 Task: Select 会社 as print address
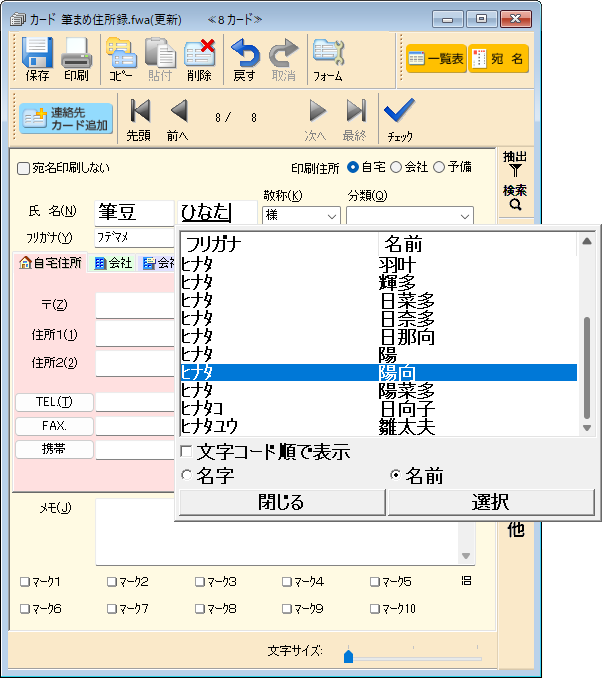396,167
